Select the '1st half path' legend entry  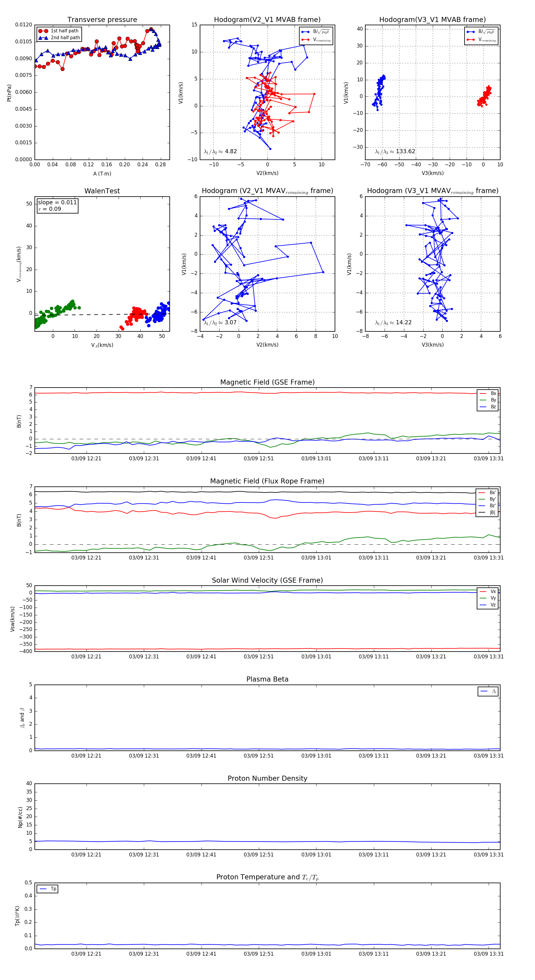pyautogui.click(x=59, y=31)
